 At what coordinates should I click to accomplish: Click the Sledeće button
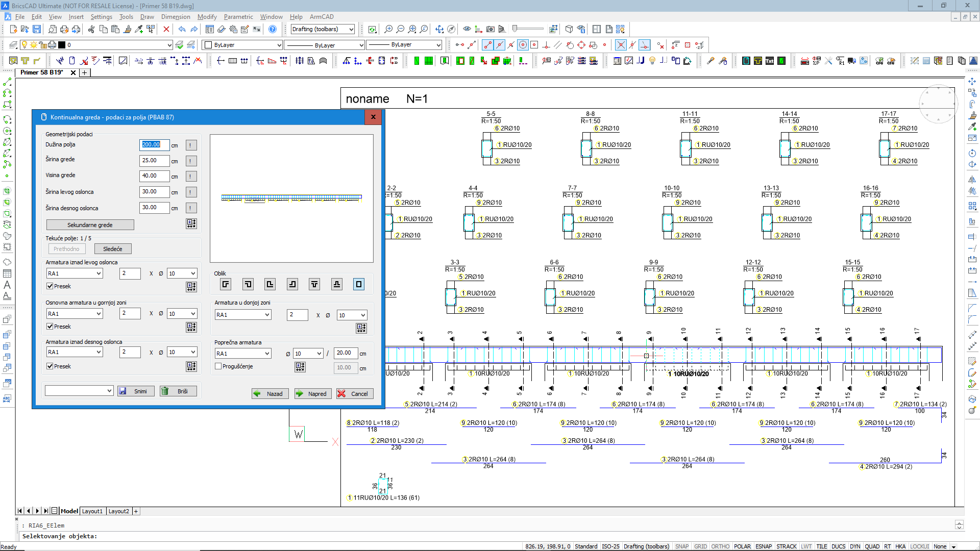(113, 249)
